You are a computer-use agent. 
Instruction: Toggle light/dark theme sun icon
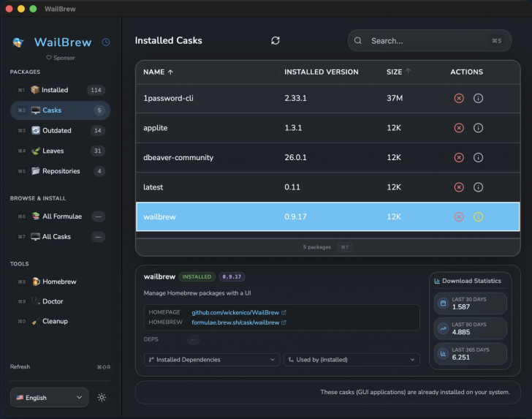tap(102, 398)
